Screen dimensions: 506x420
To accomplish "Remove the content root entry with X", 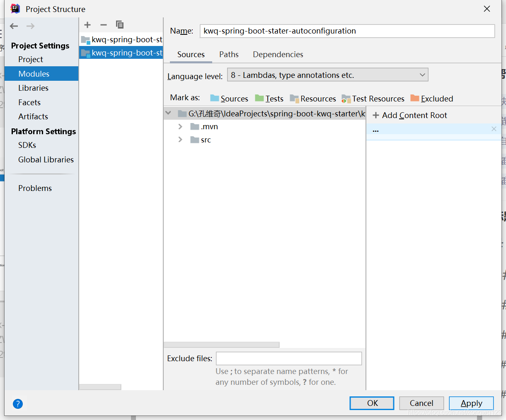I will pyautogui.click(x=494, y=129).
